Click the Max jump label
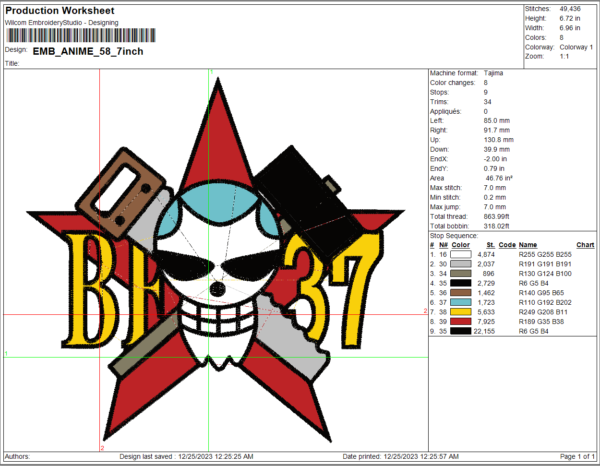Image resolution: width=600 pixels, height=466 pixels. pyautogui.click(x=445, y=207)
